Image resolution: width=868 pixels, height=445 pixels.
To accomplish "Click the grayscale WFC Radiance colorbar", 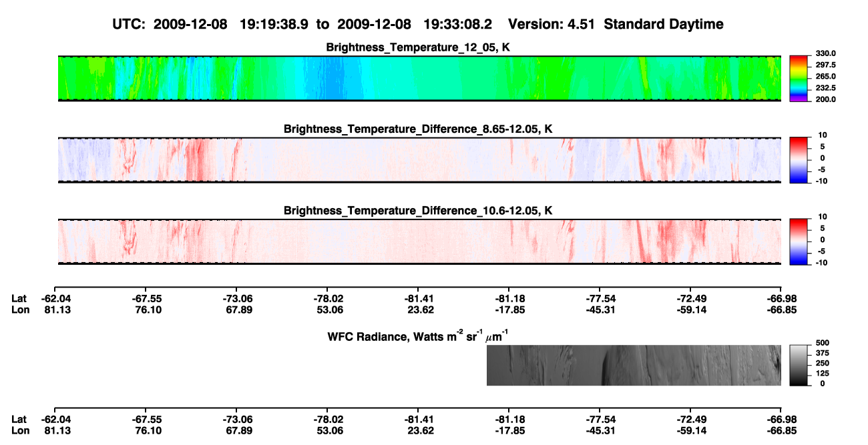I will (x=799, y=365).
